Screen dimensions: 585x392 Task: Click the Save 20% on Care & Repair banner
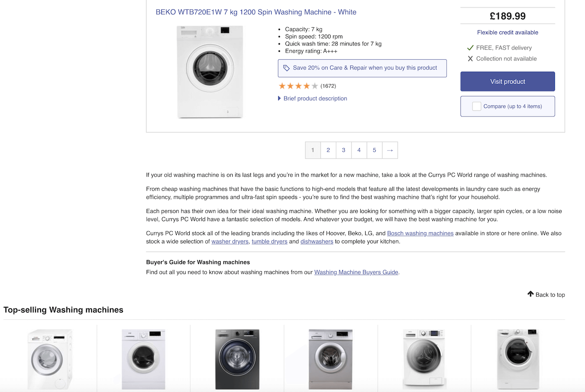(362, 68)
